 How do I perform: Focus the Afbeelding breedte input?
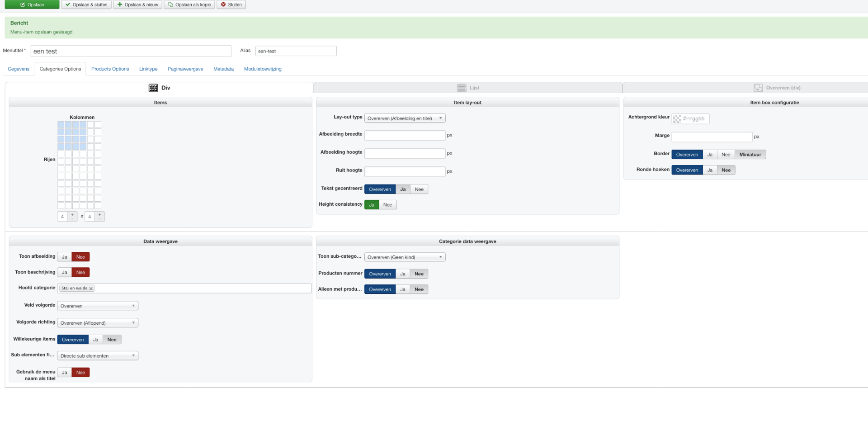(405, 135)
